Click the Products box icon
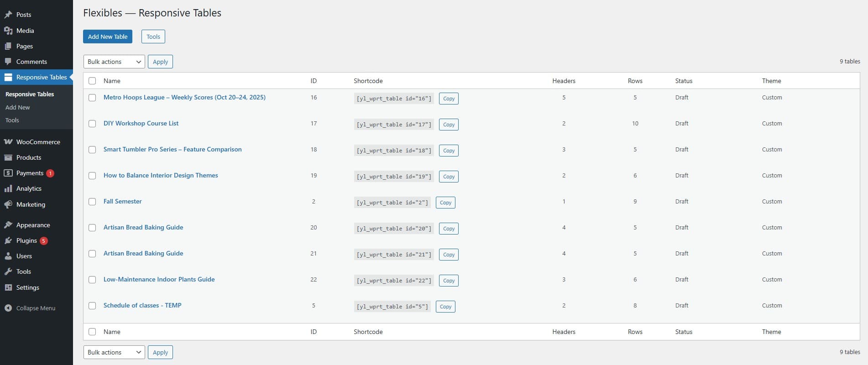This screenshot has width=868, height=365. (8, 157)
